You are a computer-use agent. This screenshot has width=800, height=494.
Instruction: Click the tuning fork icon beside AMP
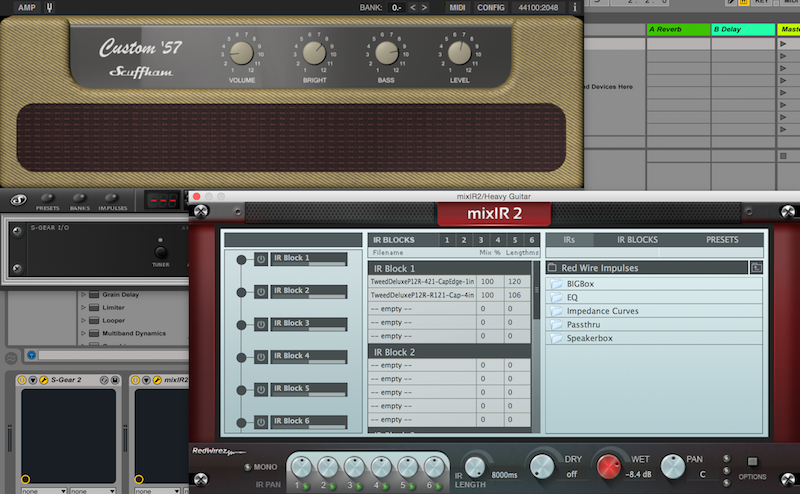(x=50, y=8)
